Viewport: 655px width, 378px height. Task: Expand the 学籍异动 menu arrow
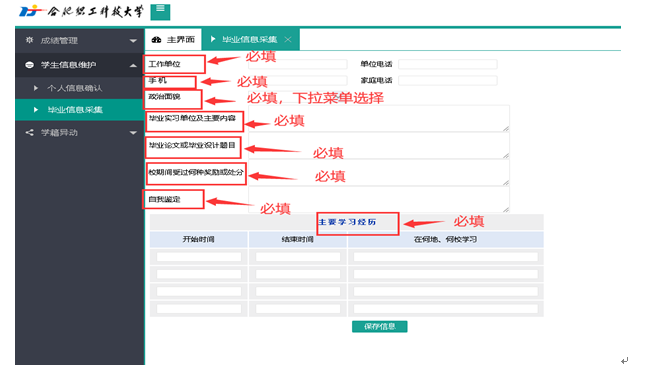click(133, 133)
